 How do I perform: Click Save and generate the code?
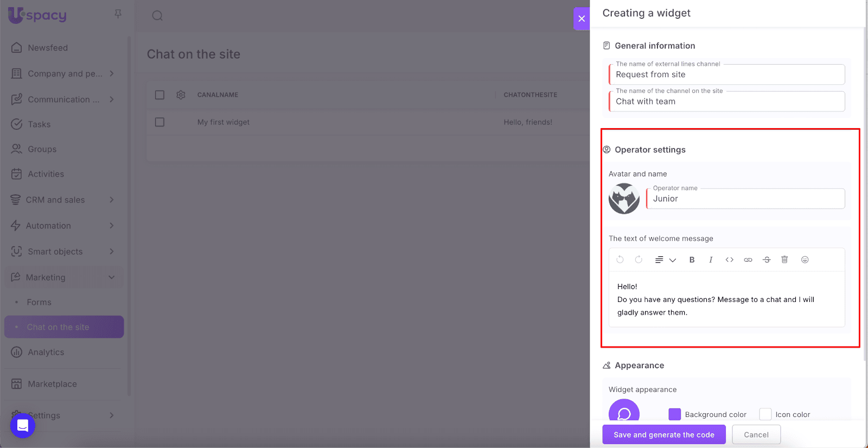[663, 435]
